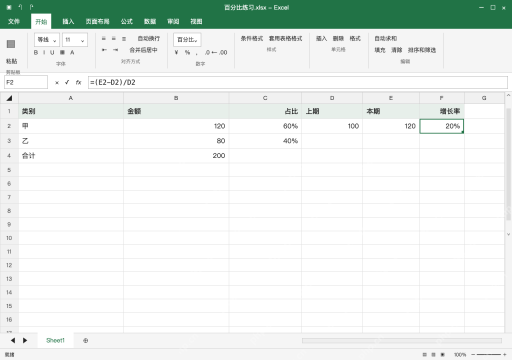The image size is (512, 360).
Task: Click the font color A icon
Action: 72,52
